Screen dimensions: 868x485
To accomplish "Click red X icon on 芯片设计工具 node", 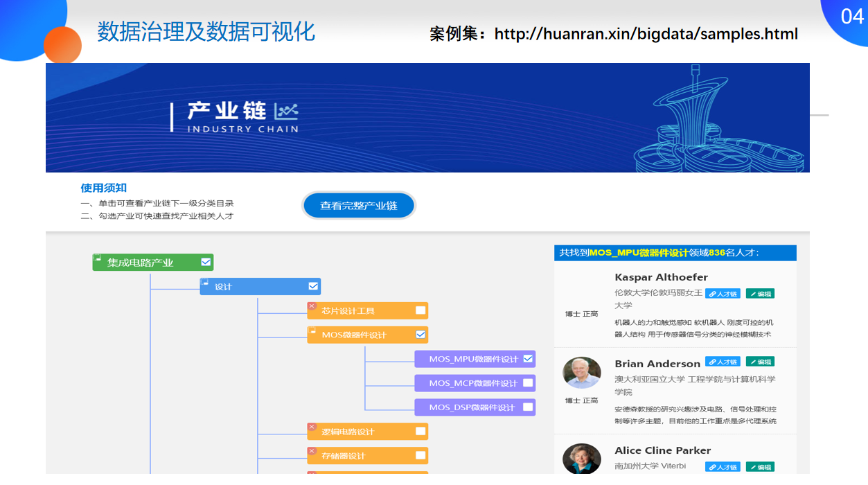I will click(x=312, y=306).
